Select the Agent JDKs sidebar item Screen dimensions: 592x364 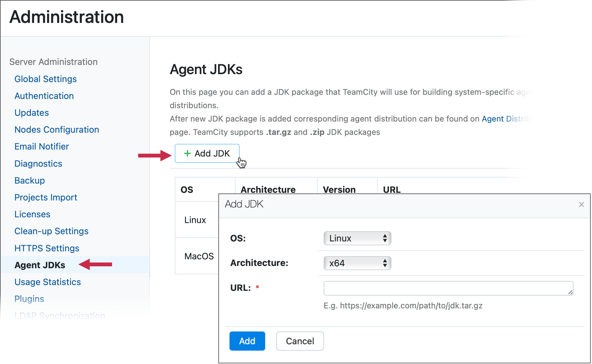40,265
